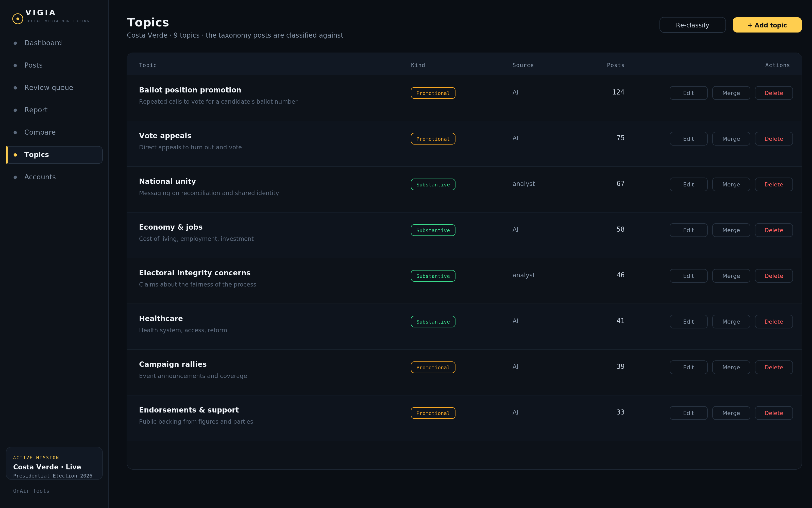Delete the Healthcare topic
The height and width of the screenshot is (508, 812).
pyautogui.click(x=773, y=322)
